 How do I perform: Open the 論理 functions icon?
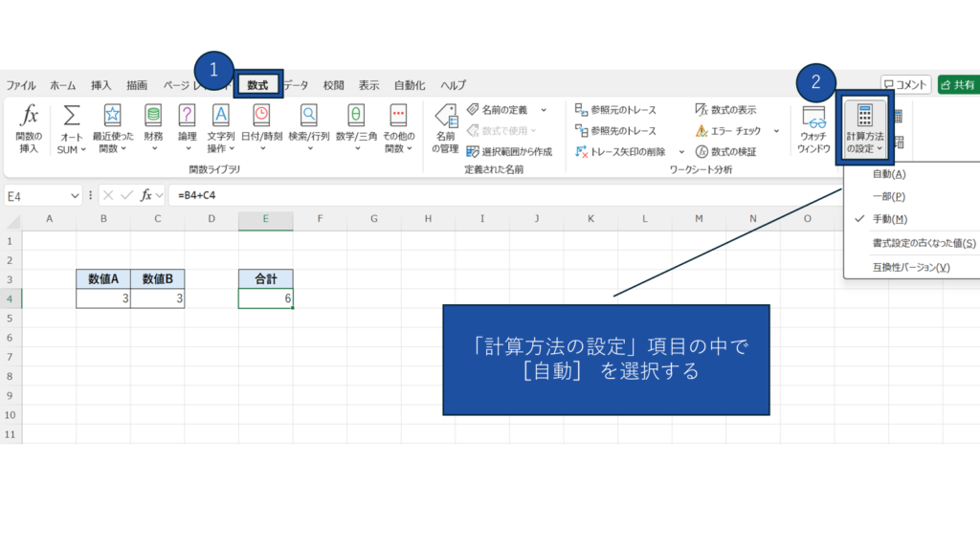(188, 117)
